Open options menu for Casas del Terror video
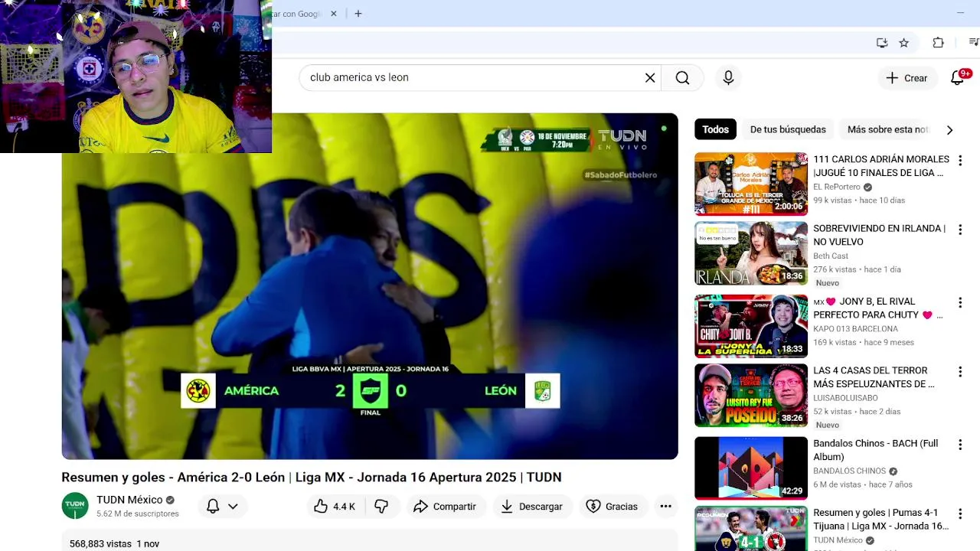Viewport: 980px width, 551px height. [960, 372]
